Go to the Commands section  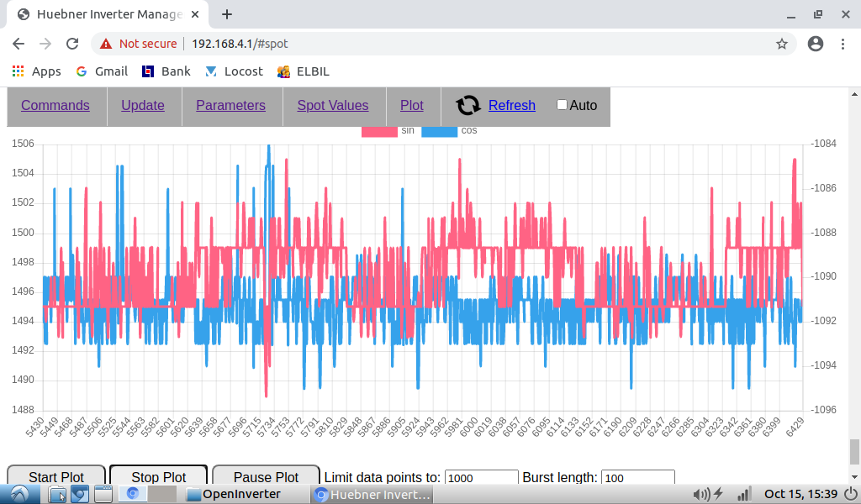(55, 105)
